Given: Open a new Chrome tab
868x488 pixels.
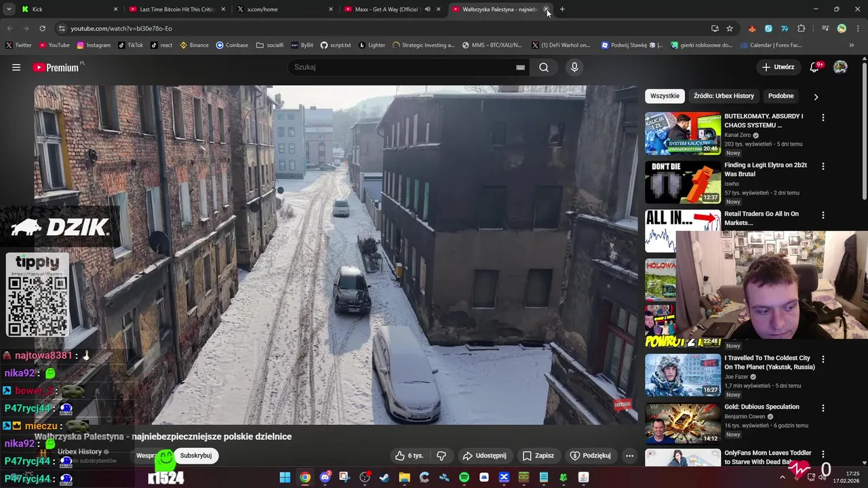Looking at the screenshot, I should point(562,9).
